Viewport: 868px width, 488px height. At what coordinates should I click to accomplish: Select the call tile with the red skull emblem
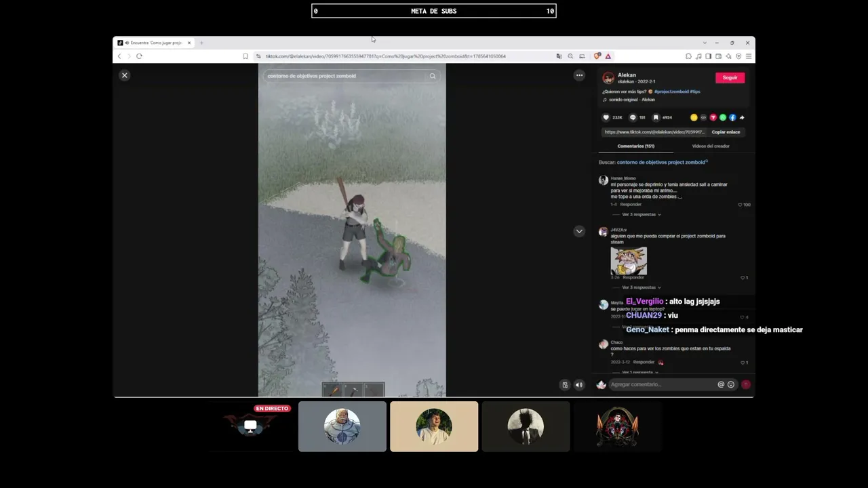click(x=617, y=426)
